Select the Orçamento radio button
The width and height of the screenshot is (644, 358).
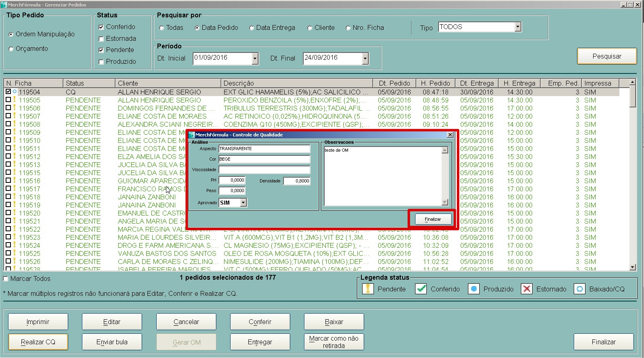pos(11,49)
